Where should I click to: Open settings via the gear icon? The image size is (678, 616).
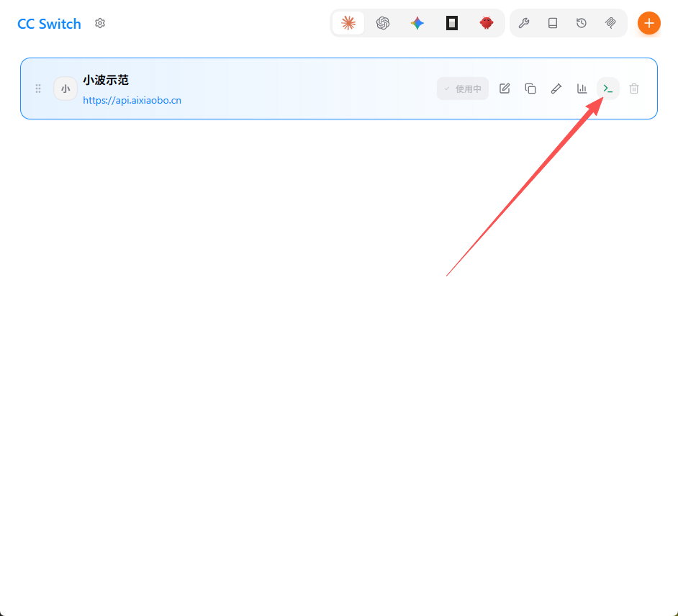(x=100, y=23)
